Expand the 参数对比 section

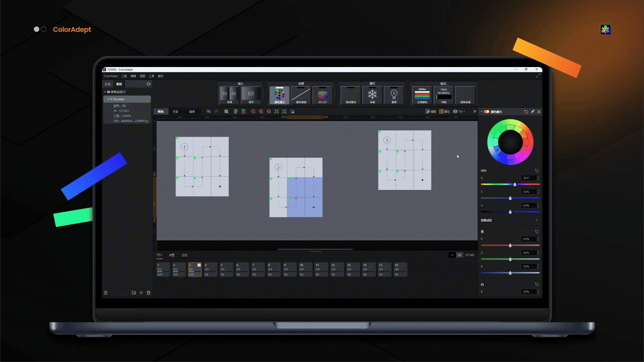click(x=537, y=220)
